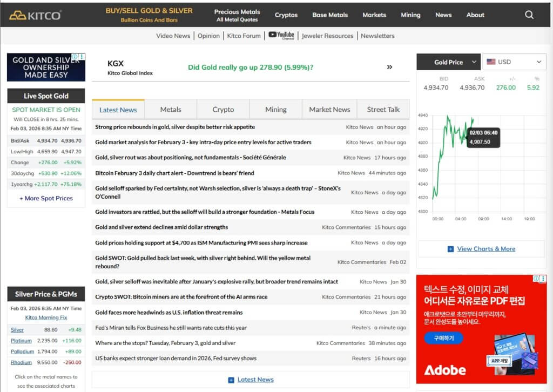Open the Precious Metals menu
The height and width of the screenshot is (392, 553).
coord(237,15)
